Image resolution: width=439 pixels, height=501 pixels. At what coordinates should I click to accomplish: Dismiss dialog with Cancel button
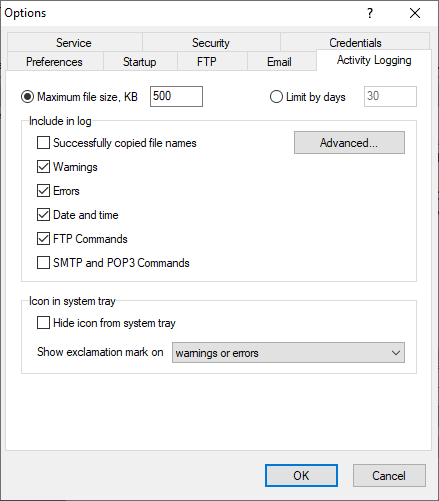(x=389, y=475)
